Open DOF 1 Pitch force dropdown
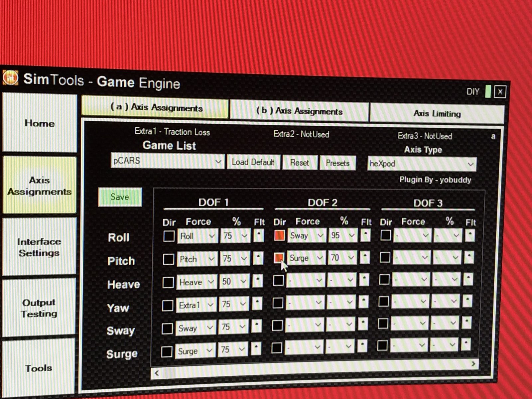 (197, 259)
